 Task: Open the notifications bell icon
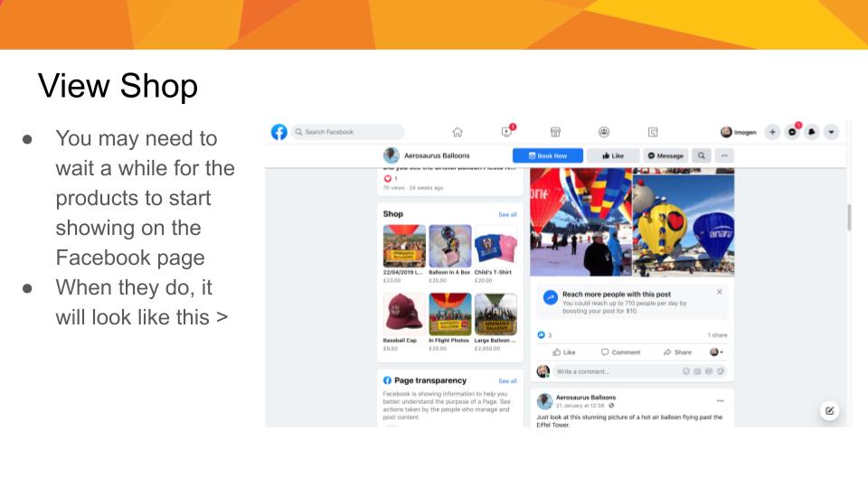812,132
